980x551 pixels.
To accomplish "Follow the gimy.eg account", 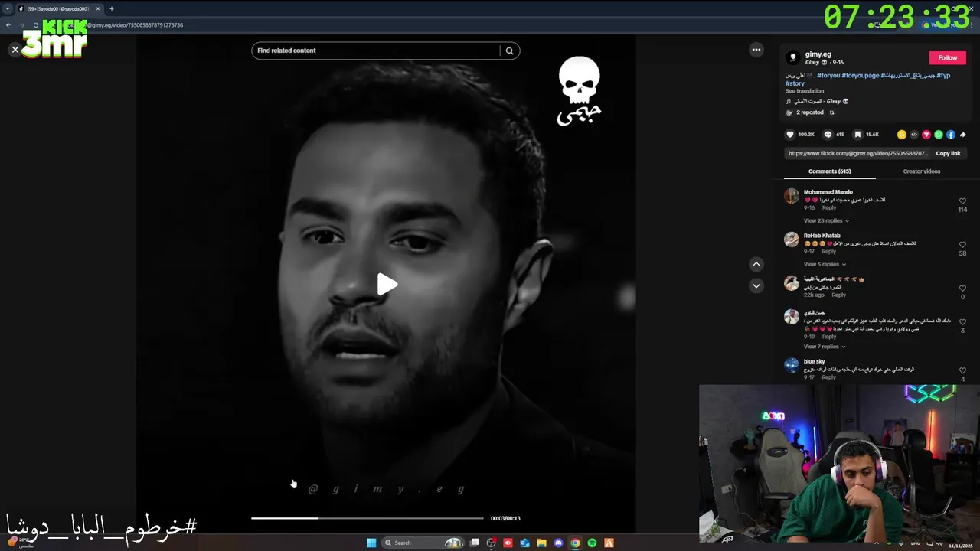I will [948, 57].
